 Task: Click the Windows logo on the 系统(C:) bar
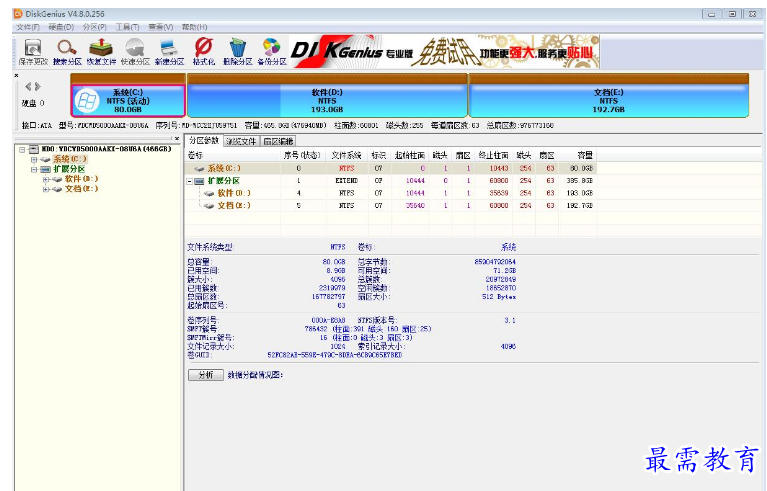tap(87, 101)
